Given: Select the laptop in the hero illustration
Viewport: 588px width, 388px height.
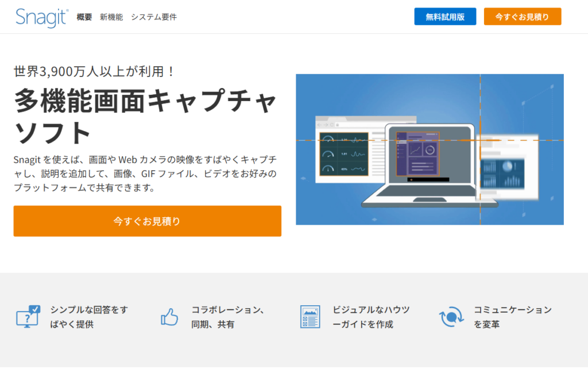Looking at the screenshot, I should [x=430, y=167].
